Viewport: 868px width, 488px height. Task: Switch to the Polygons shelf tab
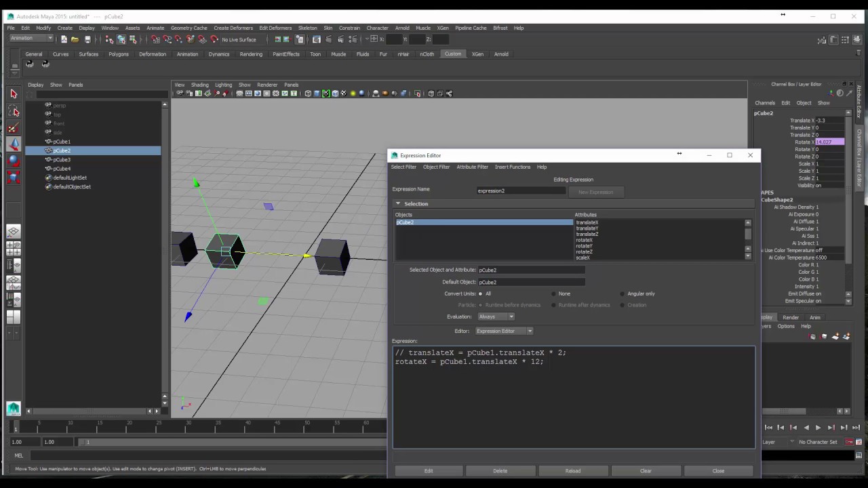click(x=118, y=54)
